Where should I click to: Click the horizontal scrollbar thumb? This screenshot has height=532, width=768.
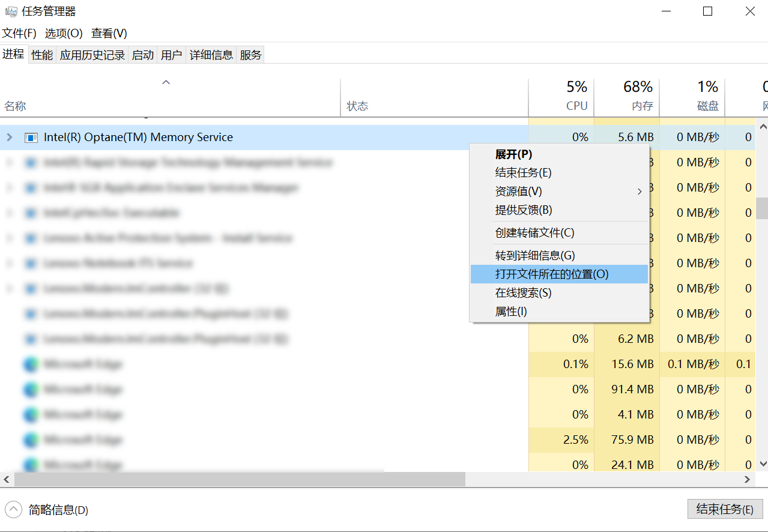(x=240, y=479)
